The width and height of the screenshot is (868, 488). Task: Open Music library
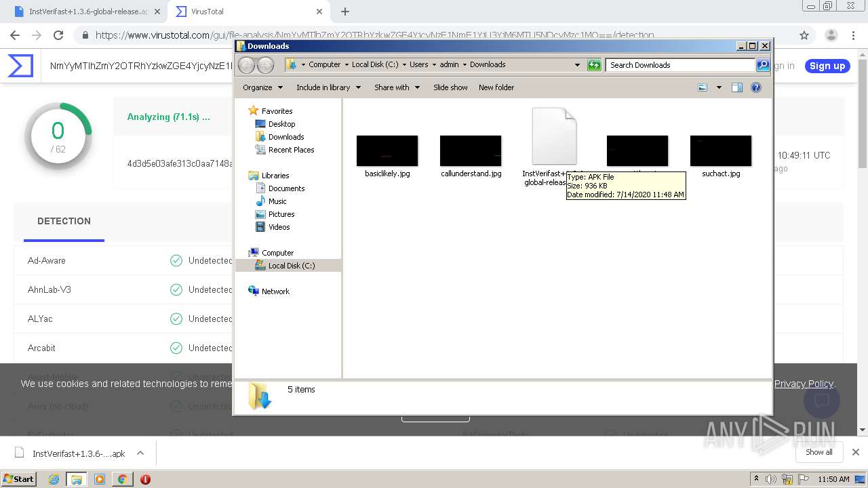click(x=277, y=201)
